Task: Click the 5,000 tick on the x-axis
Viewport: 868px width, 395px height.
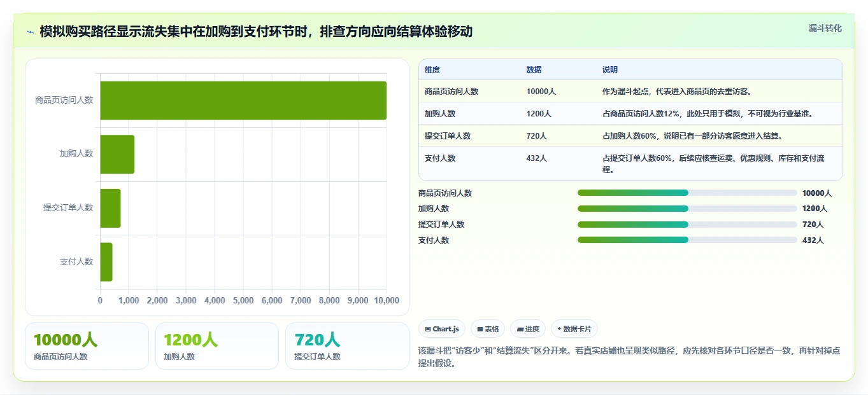Action: [243, 300]
